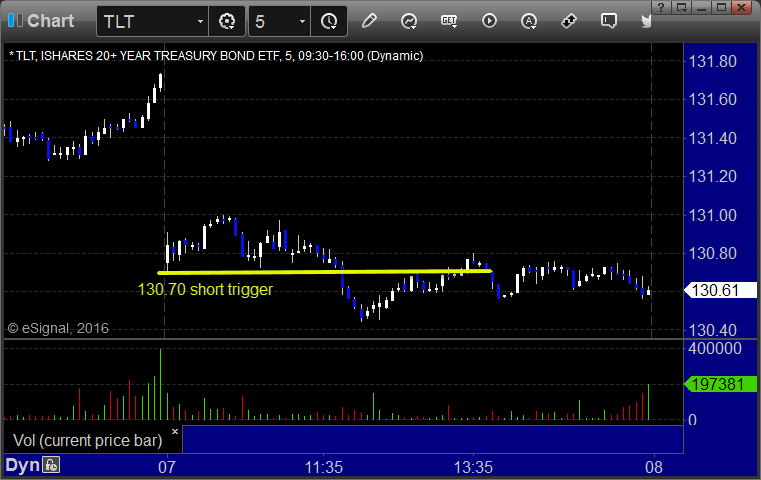
Task: Click the 131.00 price axis label
Action: coord(712,215)
